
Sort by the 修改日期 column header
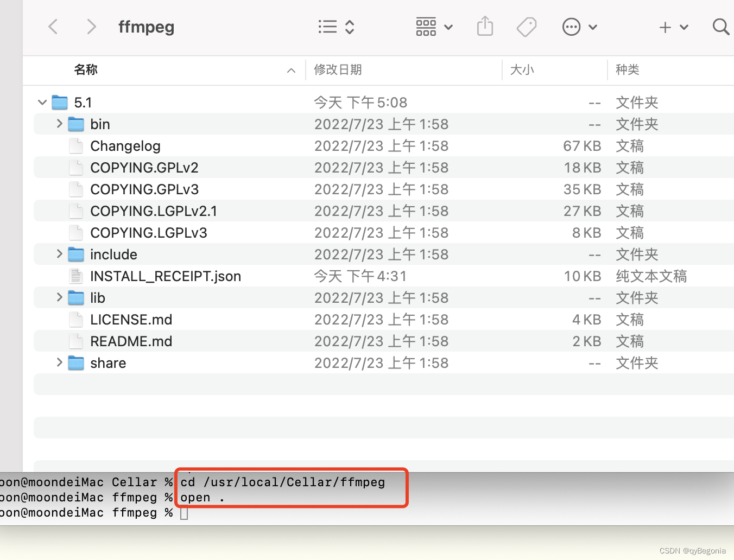pyautogui.click(x=338, y=69)
